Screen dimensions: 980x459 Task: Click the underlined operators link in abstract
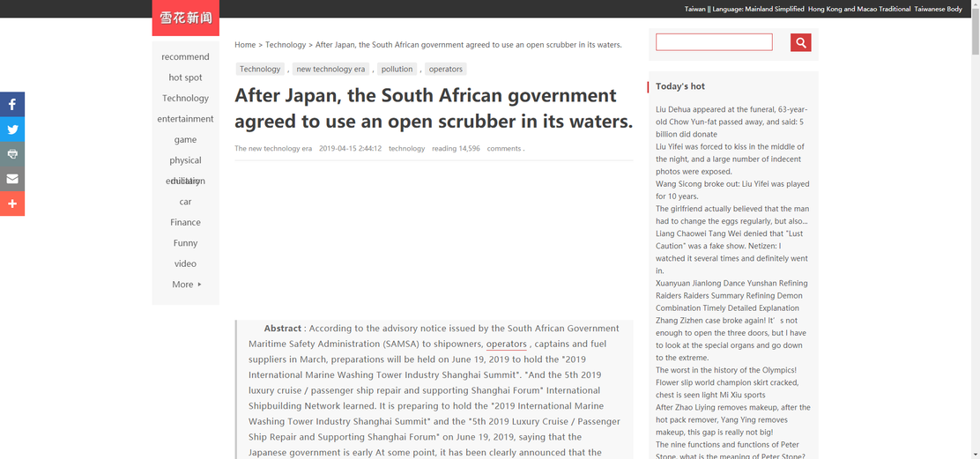click(x=506, y=344)
